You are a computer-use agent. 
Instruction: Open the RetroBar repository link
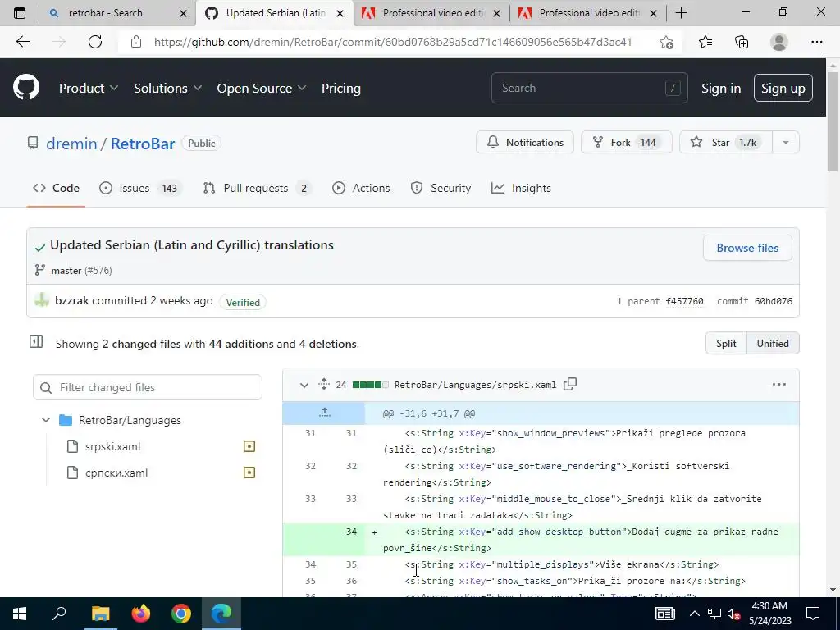point(143,144)
